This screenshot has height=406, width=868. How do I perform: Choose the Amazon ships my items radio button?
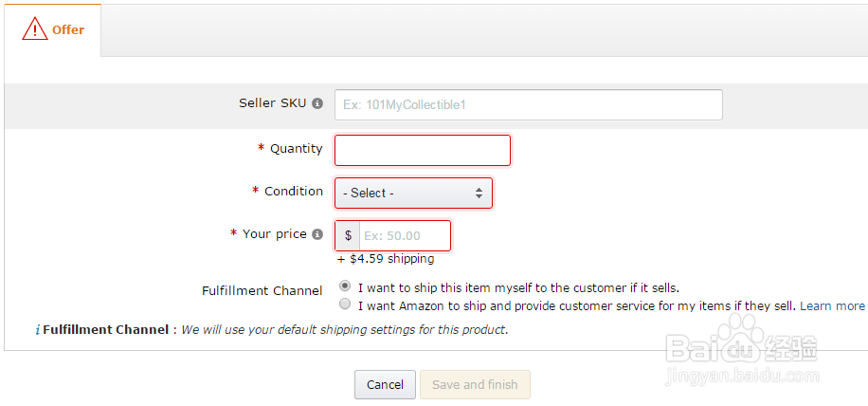[x=345, y=305]
